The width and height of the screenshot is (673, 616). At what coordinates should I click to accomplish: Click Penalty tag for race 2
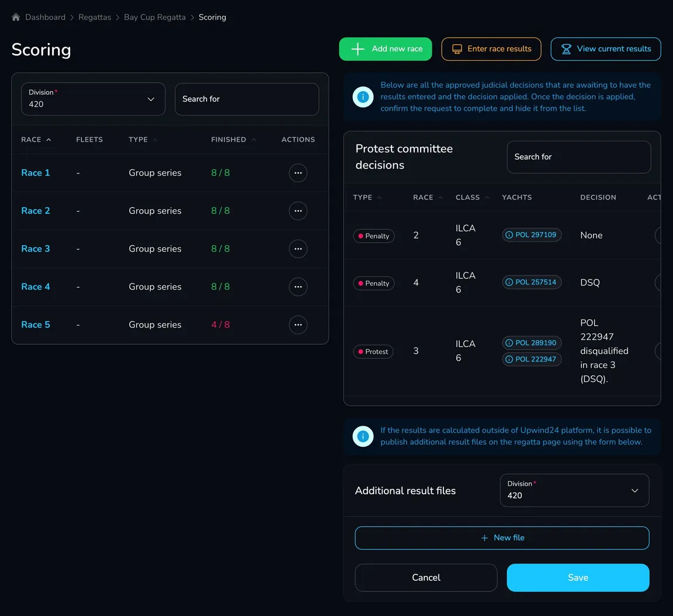click(x=374, y=236)
